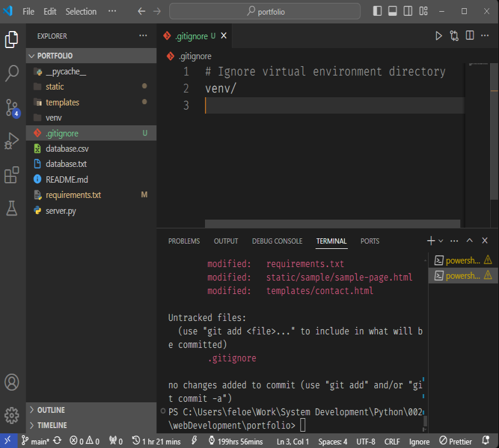Open Source Control view with 4 changes
This screenshot has width=499, height=448.
[12, 108]
